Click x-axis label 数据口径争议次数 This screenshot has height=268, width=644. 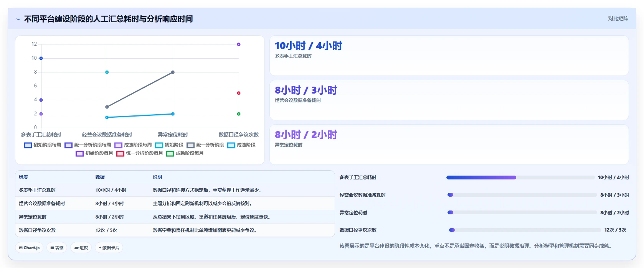(x=239, y=135)
